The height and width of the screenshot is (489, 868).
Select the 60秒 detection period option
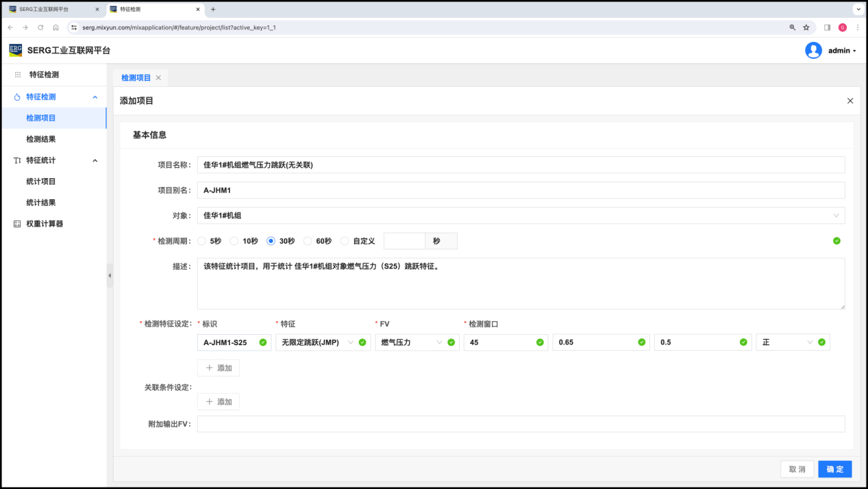pos(308,241)
